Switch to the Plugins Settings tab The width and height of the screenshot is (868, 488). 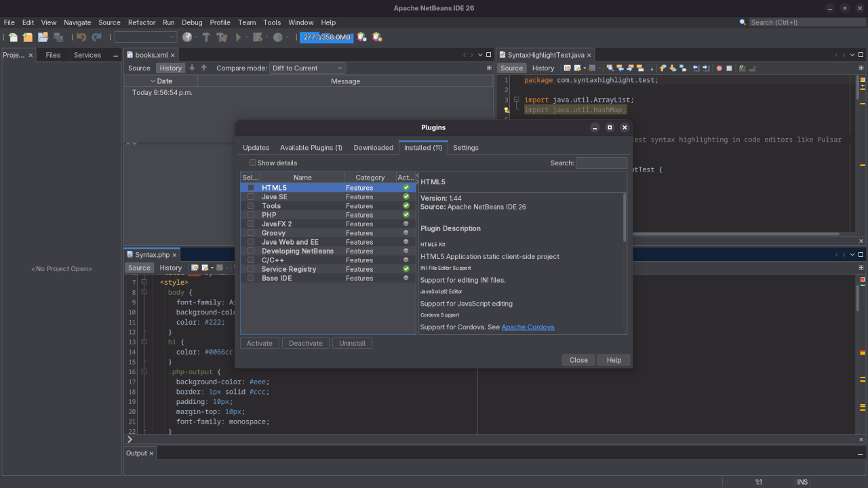466,148
